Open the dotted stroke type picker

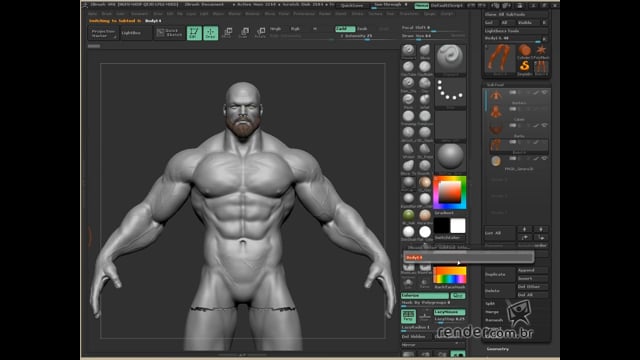point(450,94)
